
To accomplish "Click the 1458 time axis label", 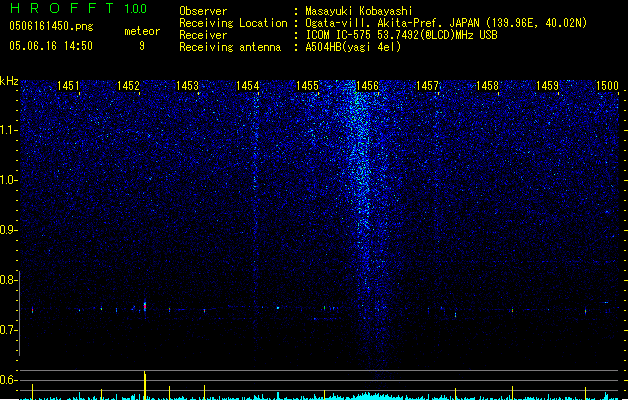I will pyautogui.click(x=487, y=86).
